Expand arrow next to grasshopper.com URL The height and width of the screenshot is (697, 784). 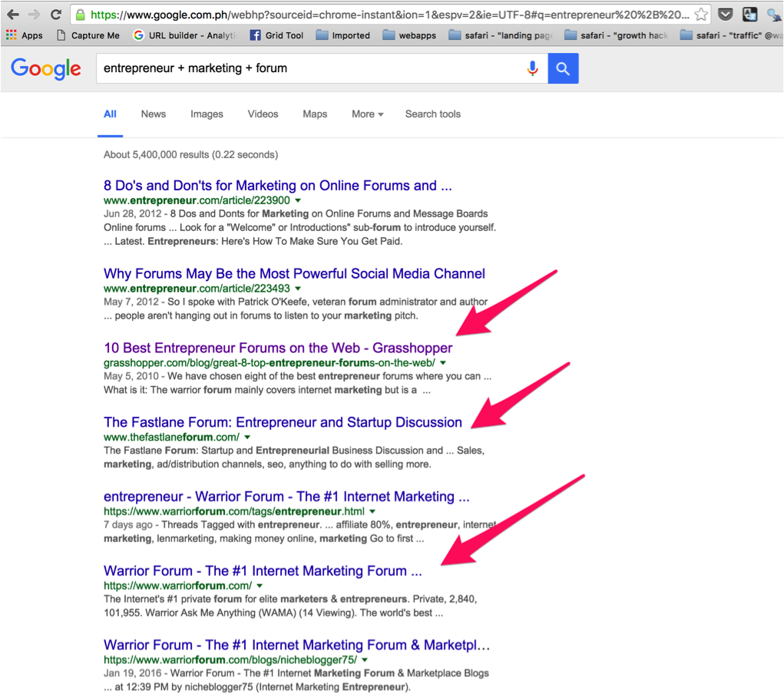(443, 363)
